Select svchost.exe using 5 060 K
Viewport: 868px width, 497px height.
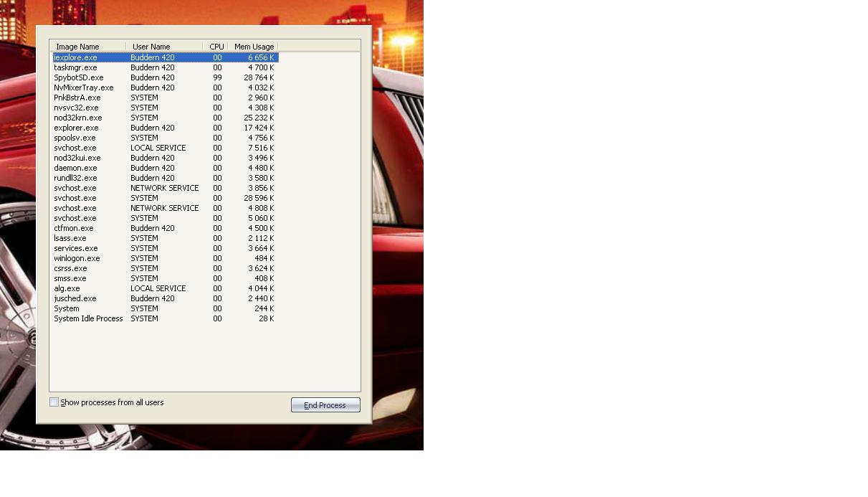tap(165, 218)
